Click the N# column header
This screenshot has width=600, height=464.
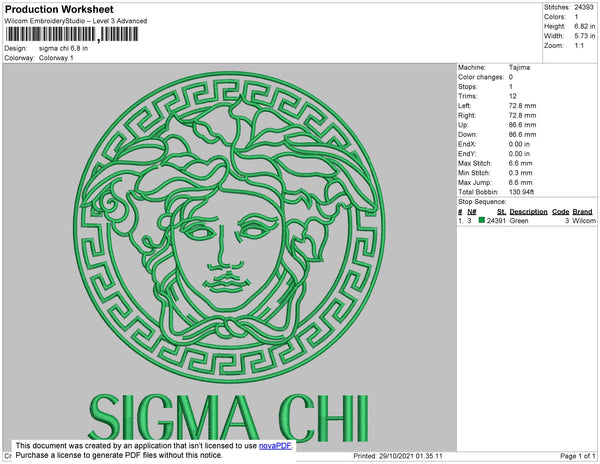472,212
